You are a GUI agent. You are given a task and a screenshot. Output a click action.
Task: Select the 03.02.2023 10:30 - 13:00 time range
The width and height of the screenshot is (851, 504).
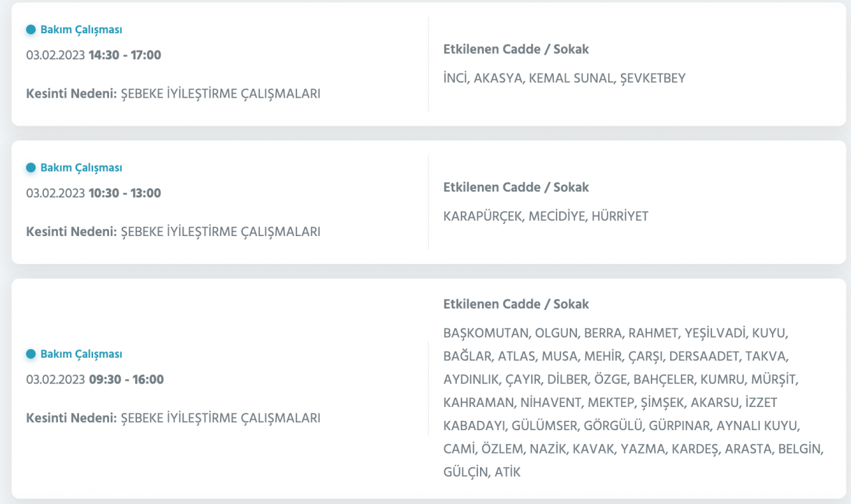pos(94,193)
